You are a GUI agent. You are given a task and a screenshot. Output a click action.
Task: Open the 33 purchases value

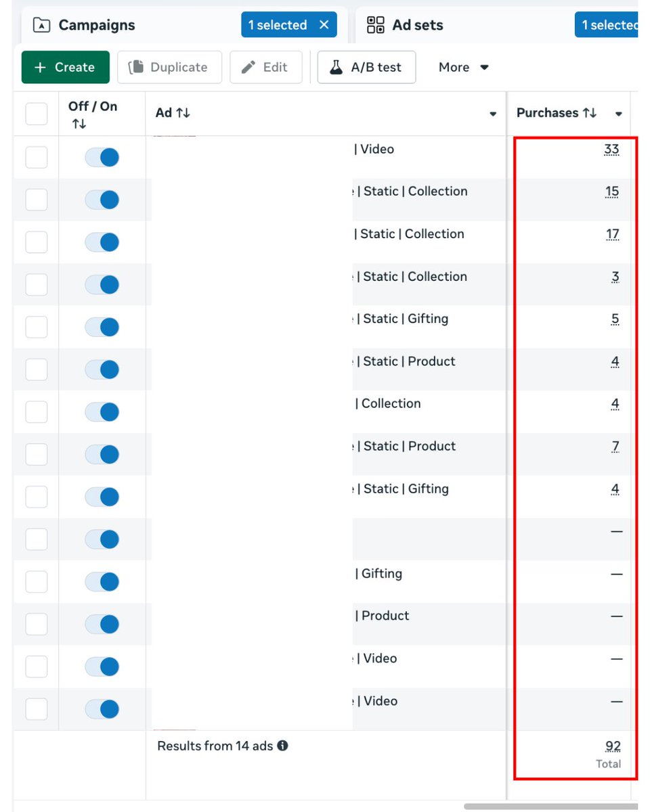tap(611, 150)
